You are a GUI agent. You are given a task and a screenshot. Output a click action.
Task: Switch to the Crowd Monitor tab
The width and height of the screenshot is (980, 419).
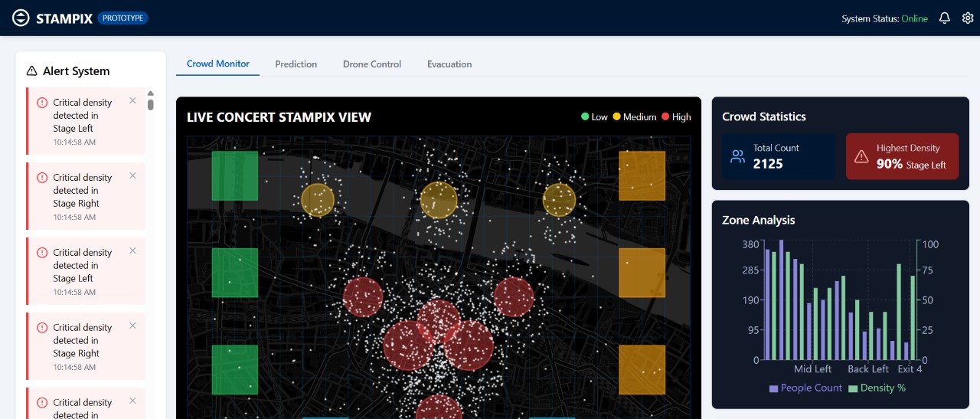(218, 64)
